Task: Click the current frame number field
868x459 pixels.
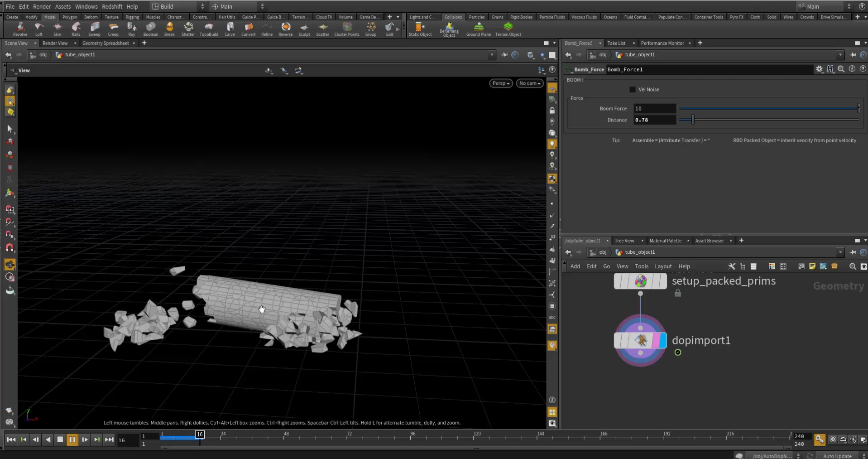Action: [127, 440]
